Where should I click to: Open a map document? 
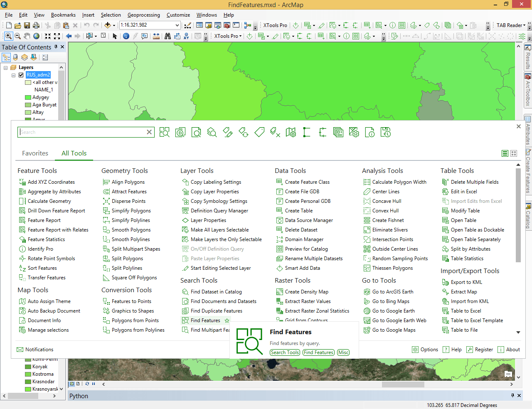17,25
